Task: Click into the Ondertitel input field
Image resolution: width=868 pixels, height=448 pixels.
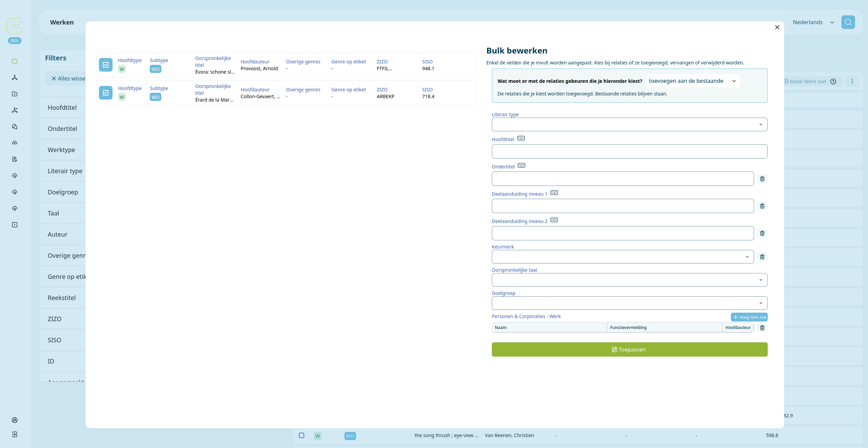Action: (x=623, y=179)
